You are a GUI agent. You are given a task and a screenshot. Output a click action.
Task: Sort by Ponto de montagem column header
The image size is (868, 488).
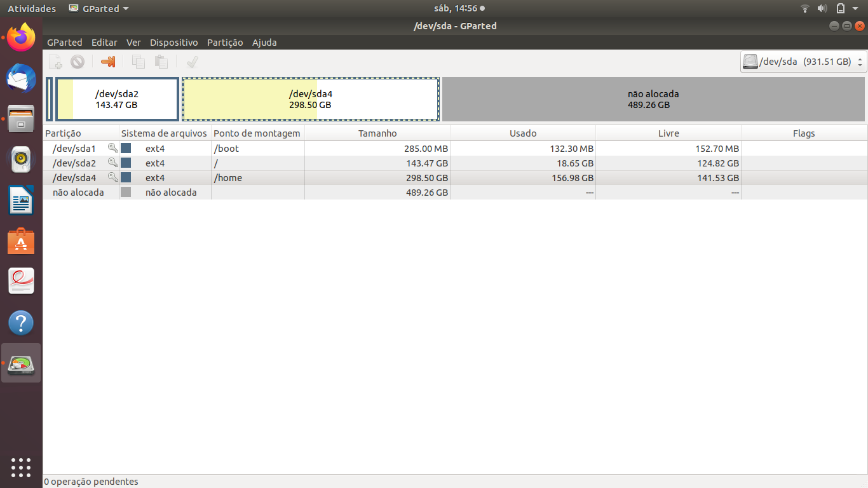click(258, 133)
